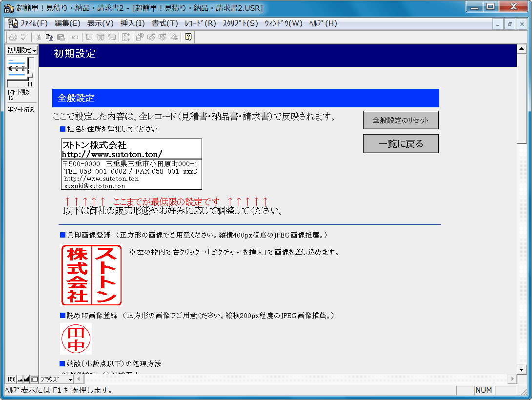
Task: Click the zoom in large-mountain icon
Action: point(26,380)
